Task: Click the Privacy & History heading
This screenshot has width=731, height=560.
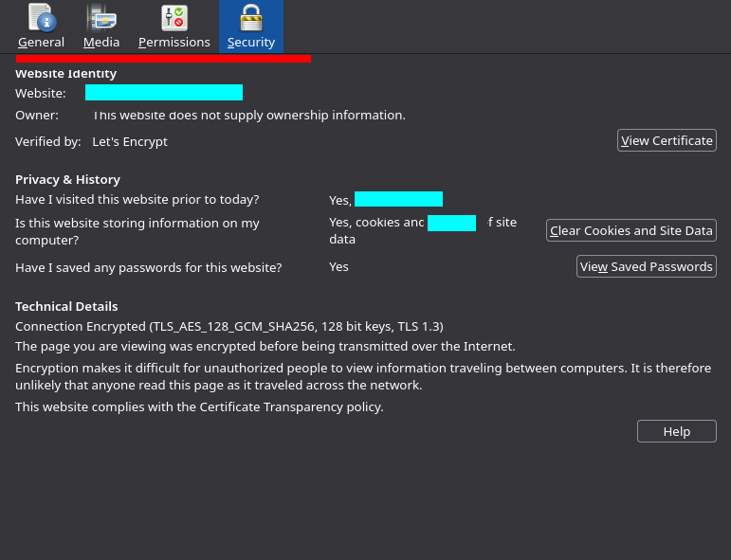Action: tap(67, 179)
